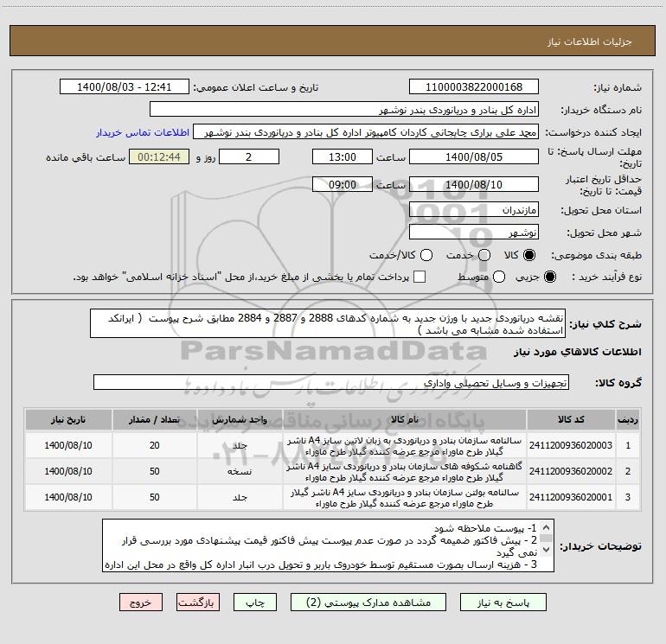Screen dimensions: 666x644
Task: Click the استان محل تحویل field
Action: tap(474, 210)
